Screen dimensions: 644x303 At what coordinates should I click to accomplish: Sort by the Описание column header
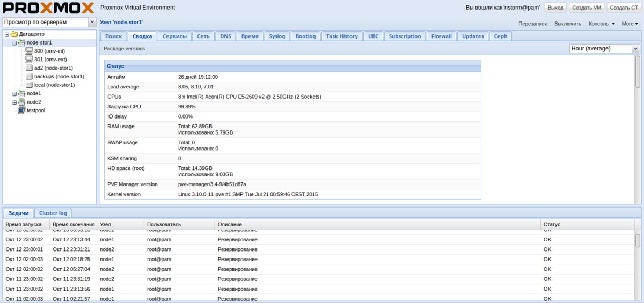click(x=378, y=224)
